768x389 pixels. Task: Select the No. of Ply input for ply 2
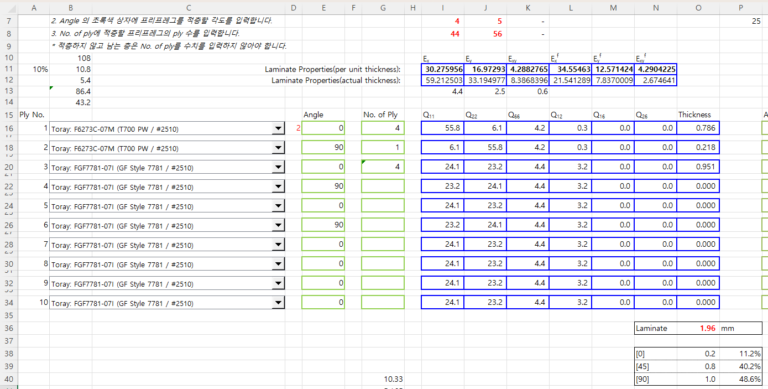coord(383,147)
